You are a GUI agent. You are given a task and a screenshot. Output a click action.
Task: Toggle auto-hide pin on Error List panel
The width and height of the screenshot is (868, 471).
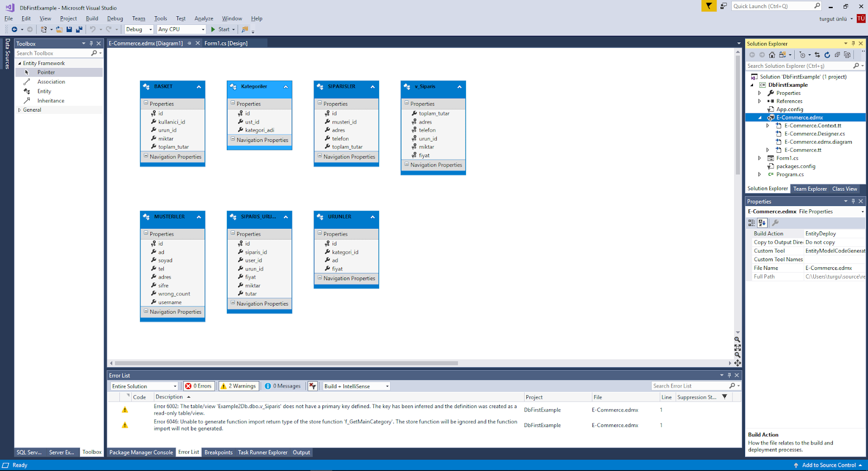tap(729, 375)
